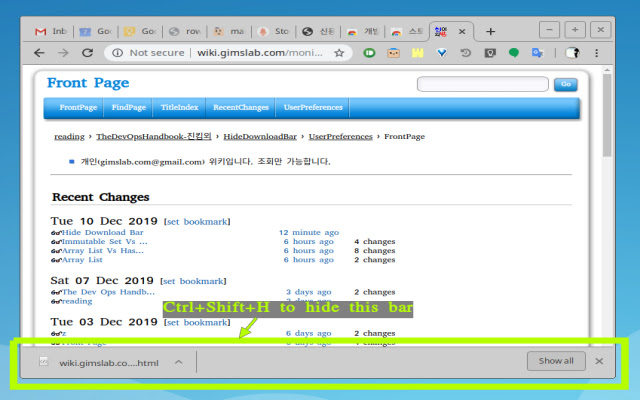Image resolution: width=640 pixels, height=400 pixels.
Task: Click the green toggle extension icon
Action: coord(369,53)
